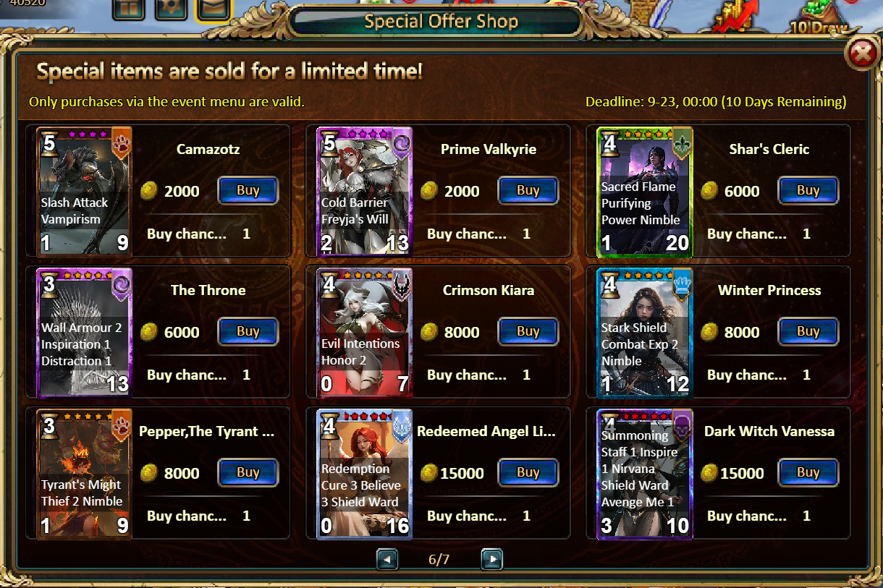Buy The Throne card
Image resolution: width=883 pixels, height=588 pixels.
(248, 332)
